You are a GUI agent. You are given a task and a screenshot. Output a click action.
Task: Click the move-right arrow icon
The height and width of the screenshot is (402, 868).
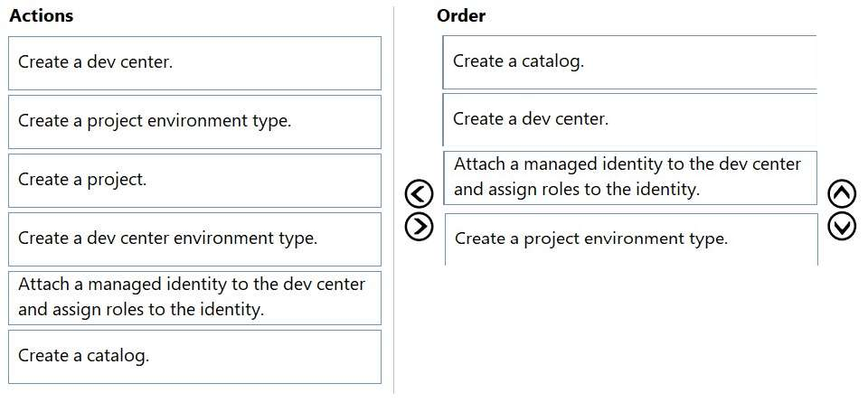tap(419, 226)
